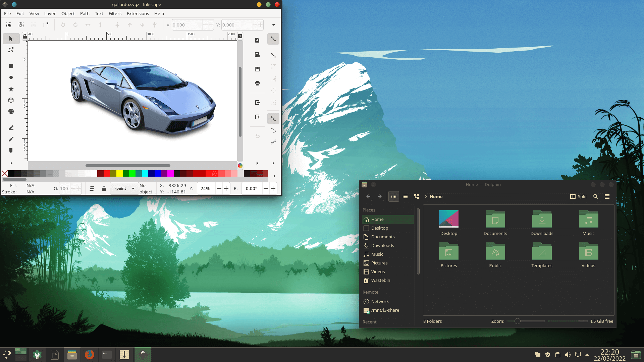This screenshot has width=644, height=362.
Task: Click Dolphin zoom slider handle
Action: click(518, 321)
